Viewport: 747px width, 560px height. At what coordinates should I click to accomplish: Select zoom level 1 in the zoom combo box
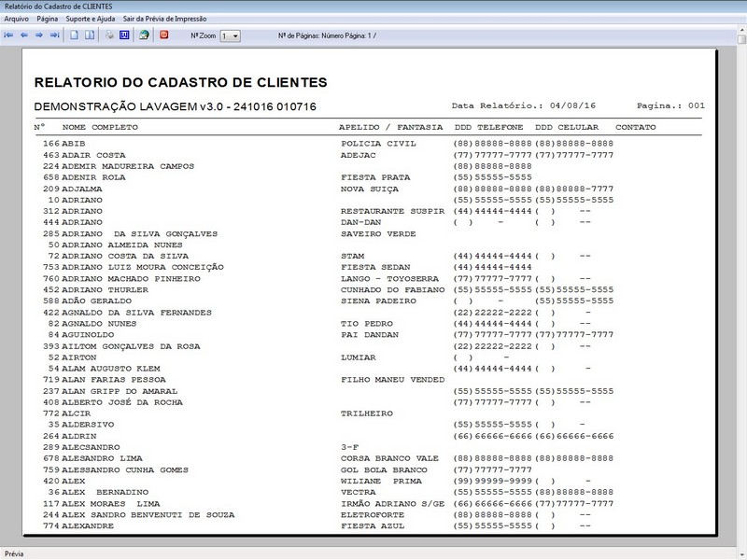224,35
